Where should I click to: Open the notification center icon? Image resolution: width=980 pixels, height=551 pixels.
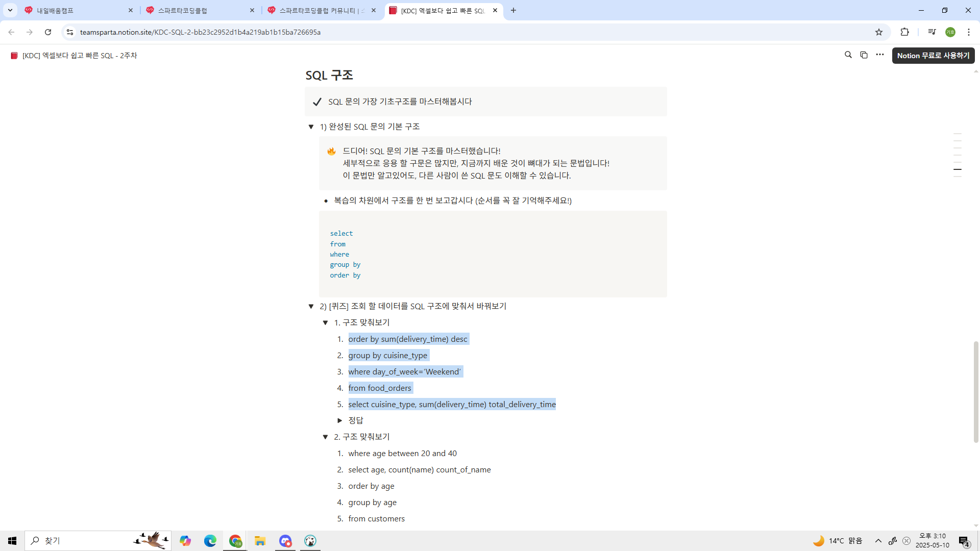964,541
